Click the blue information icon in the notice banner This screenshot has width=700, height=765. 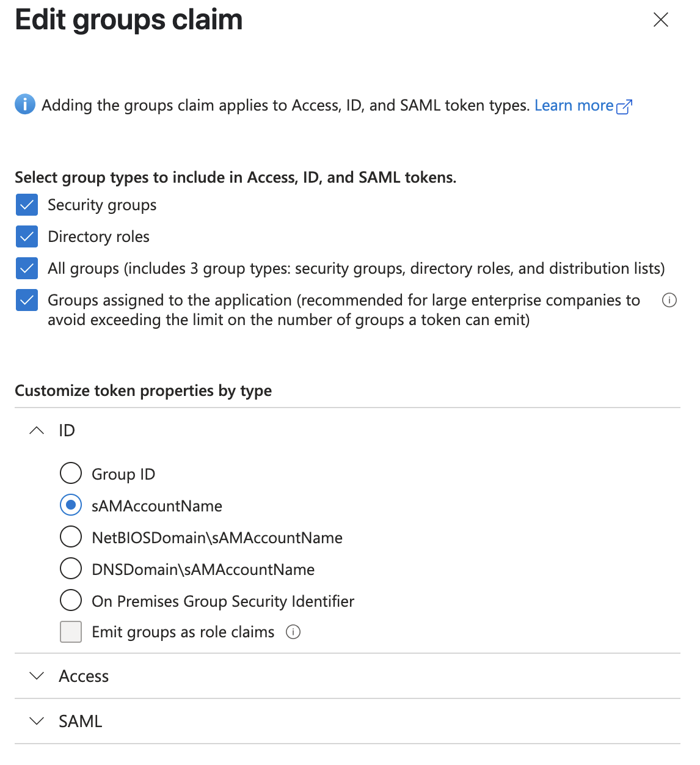click(24, 104)
